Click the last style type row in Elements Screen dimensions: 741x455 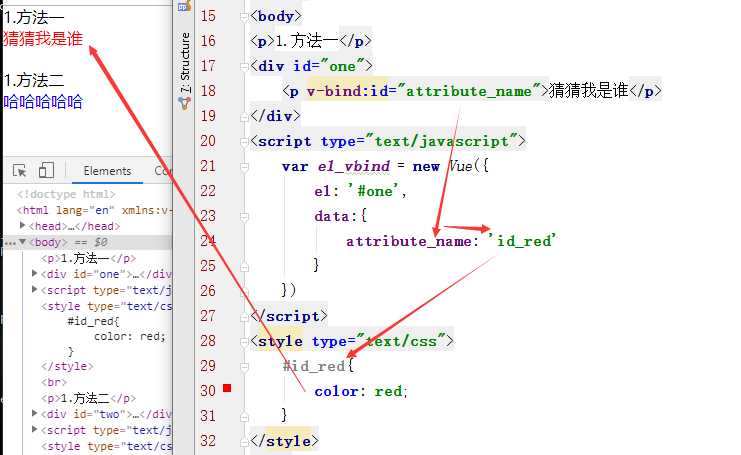(x=106, y=446)
